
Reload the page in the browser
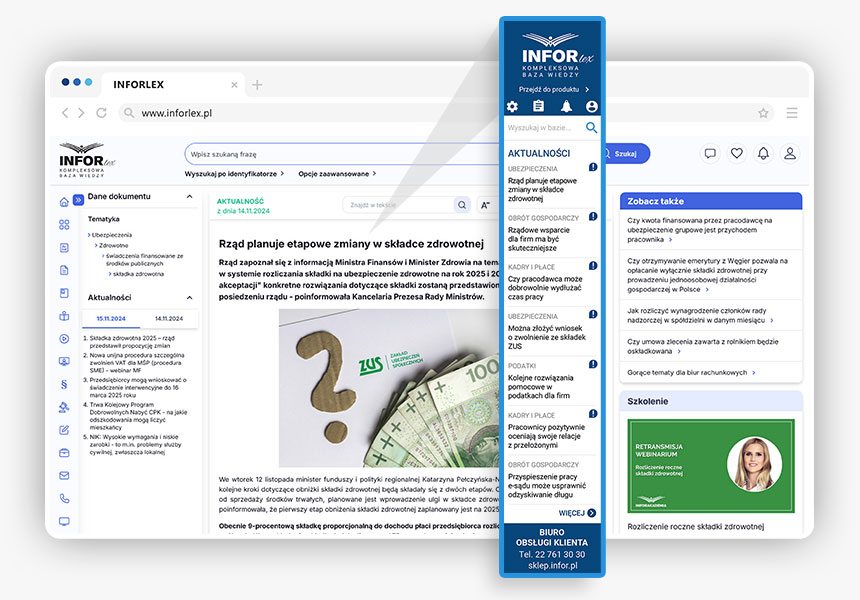(x=101, y=113)
